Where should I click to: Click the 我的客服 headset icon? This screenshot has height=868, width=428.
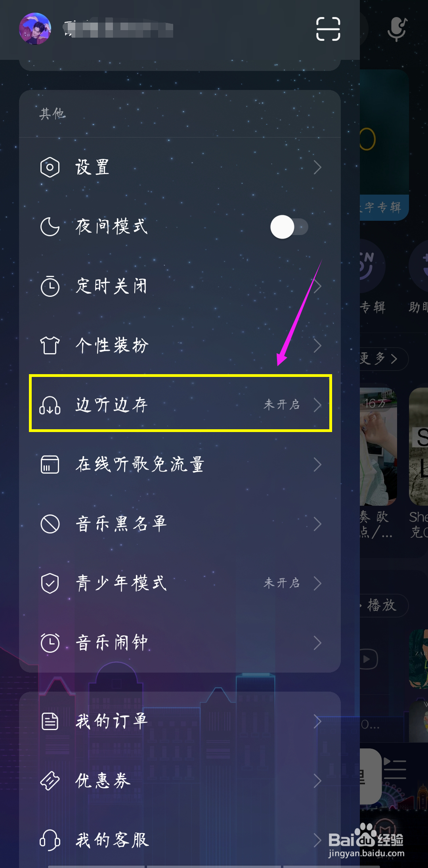point(50,840)
